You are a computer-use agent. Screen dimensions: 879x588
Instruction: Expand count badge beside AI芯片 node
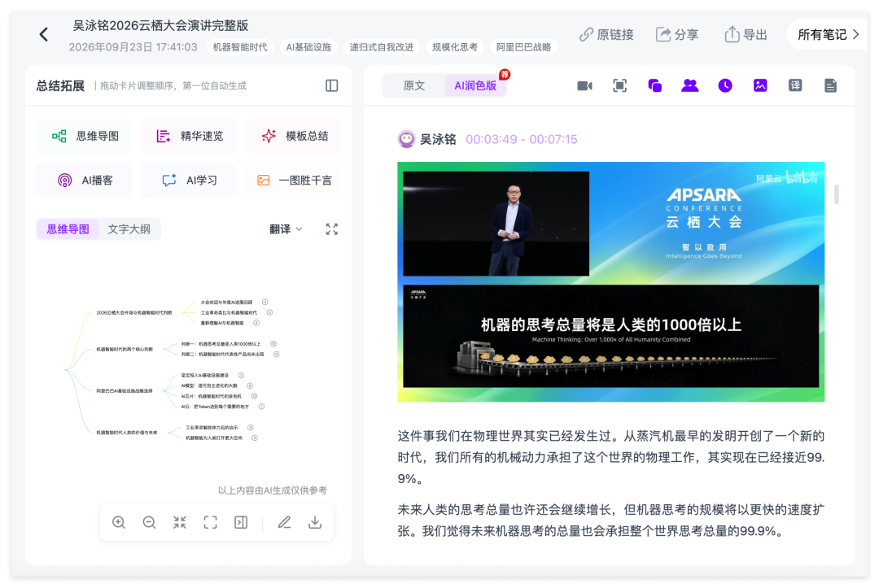(x=254, y=396)
